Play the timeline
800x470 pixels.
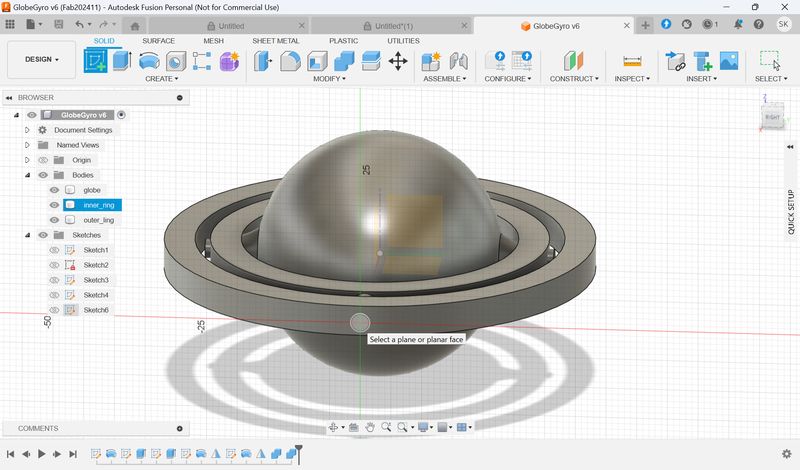(x=41, y=454)
